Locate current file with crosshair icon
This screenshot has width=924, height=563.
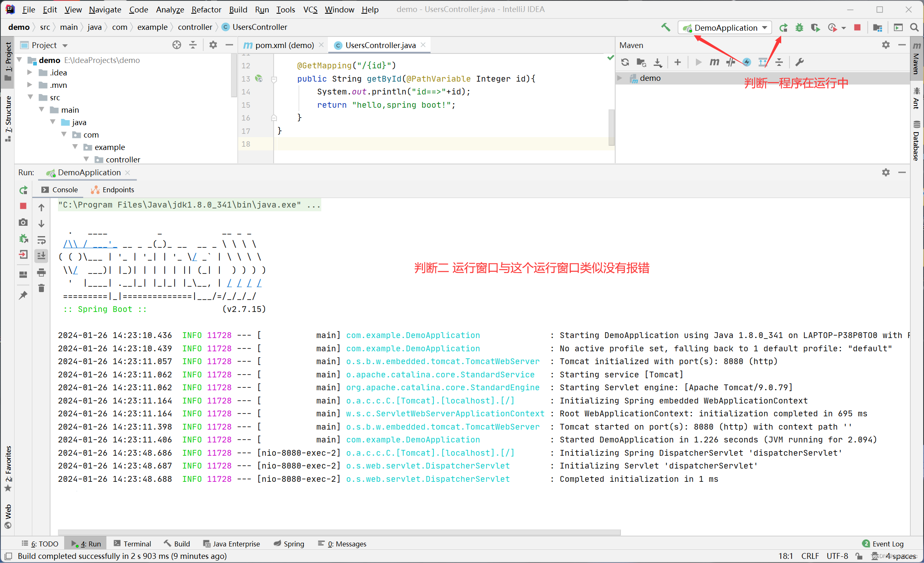(177, 45)
